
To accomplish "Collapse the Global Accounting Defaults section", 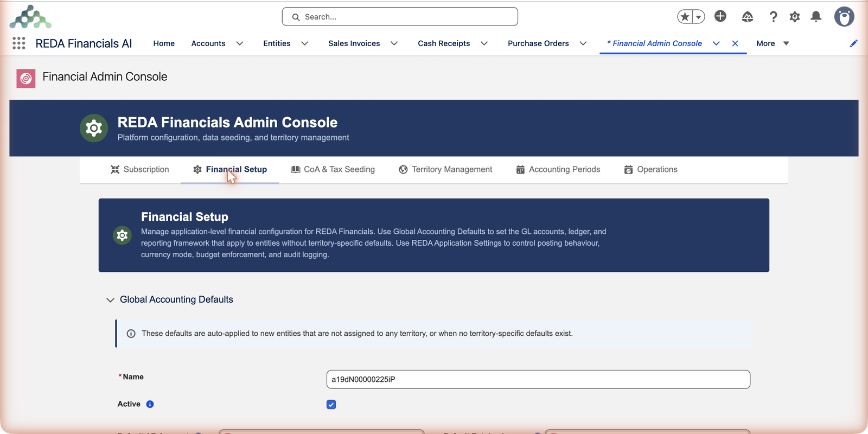I will click(111, 300).
